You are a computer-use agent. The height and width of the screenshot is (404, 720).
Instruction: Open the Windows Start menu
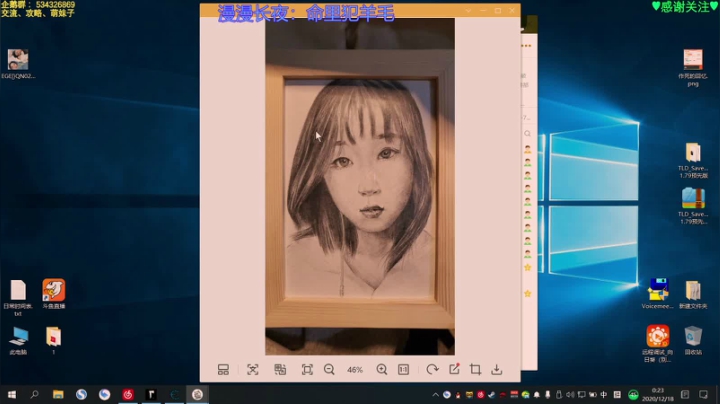pyautogui.click(x=12, y=394)
